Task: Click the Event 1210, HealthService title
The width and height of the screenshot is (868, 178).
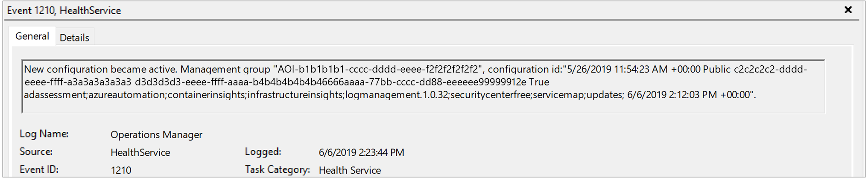Action: coord(64,10)
